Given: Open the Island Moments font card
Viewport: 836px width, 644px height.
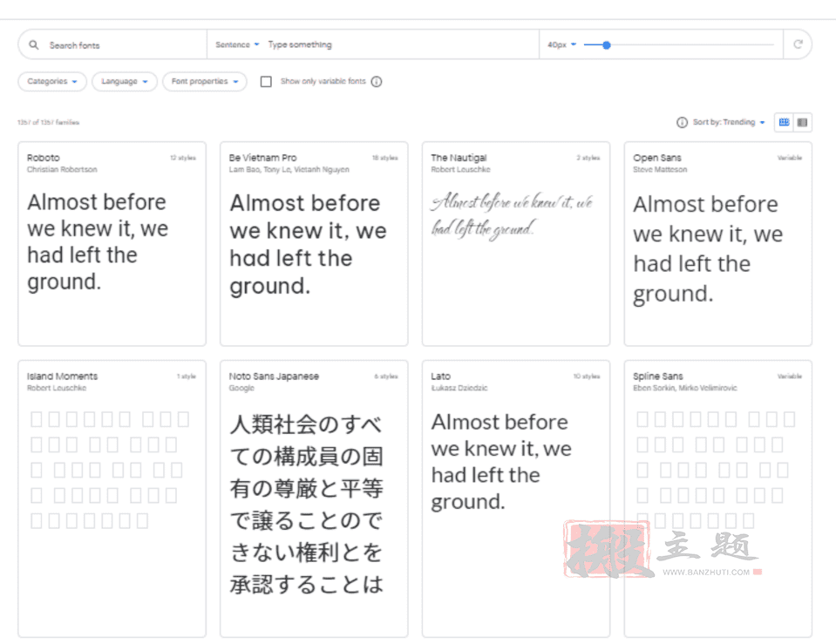Looking at the screenshot, I should tap(112, 498).
